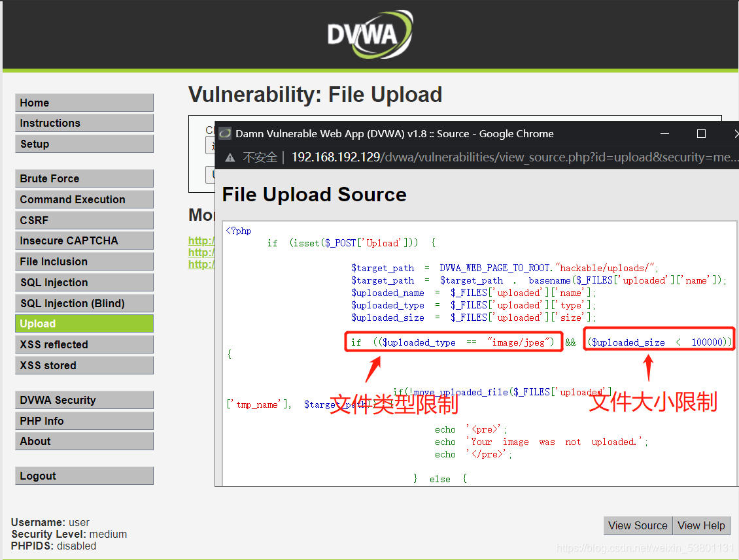739x560 pixels.
Task: Open XSS stored page
Action: pos(84,365)
